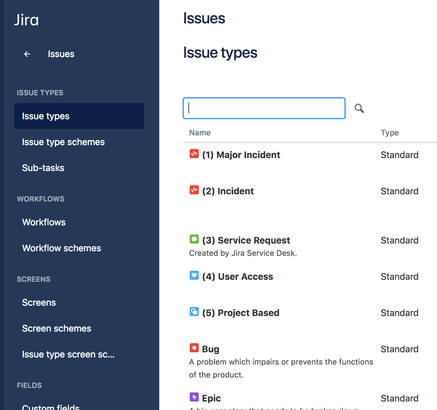The height and width of the screenshot is (410, 437).
Task: Open Sub-tasks settings
Action: point(43,168)
